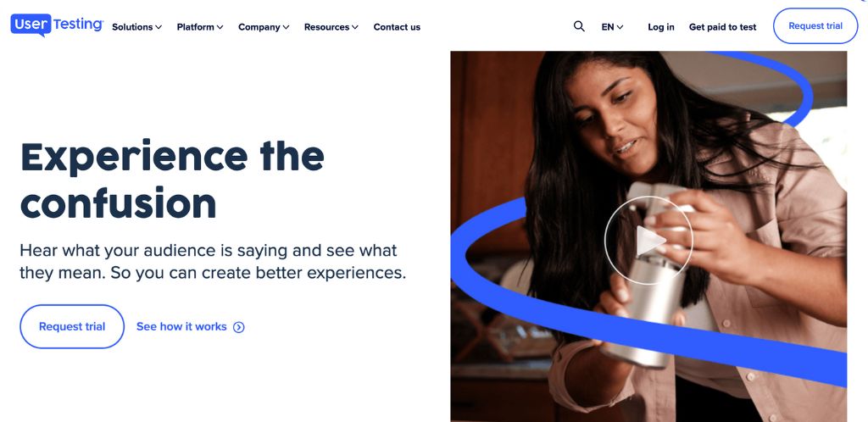Open the Resources menu
This screenshot has height=422, width=868.
331,26
